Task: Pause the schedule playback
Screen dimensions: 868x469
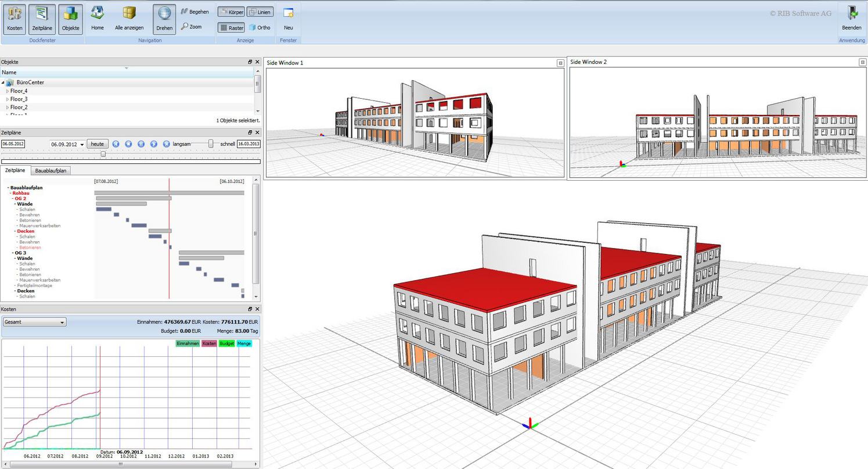Action: pos(141,144)
